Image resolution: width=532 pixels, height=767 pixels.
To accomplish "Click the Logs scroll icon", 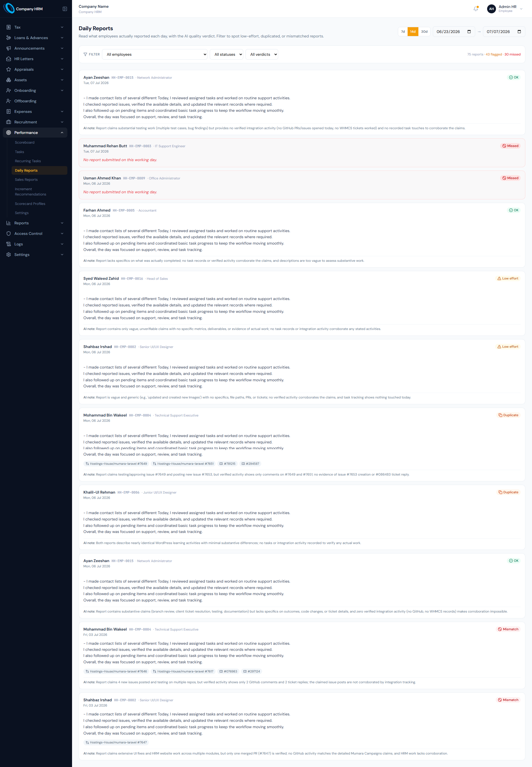I will coord(9,244).
